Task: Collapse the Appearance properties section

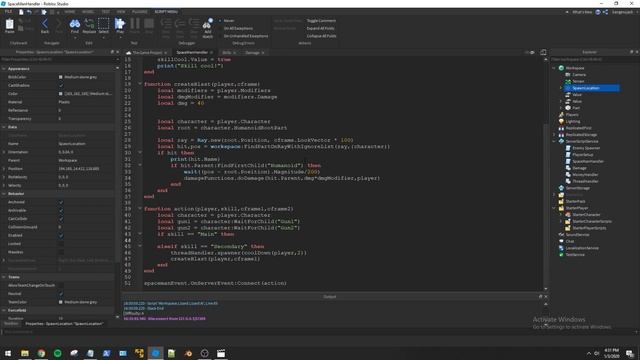Action: (x=4, y=69)
